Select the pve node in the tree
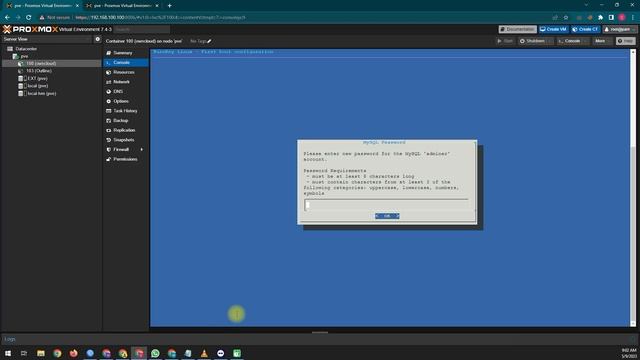The image size is (640, 360). pyautogui.click(x=24, y=56)
